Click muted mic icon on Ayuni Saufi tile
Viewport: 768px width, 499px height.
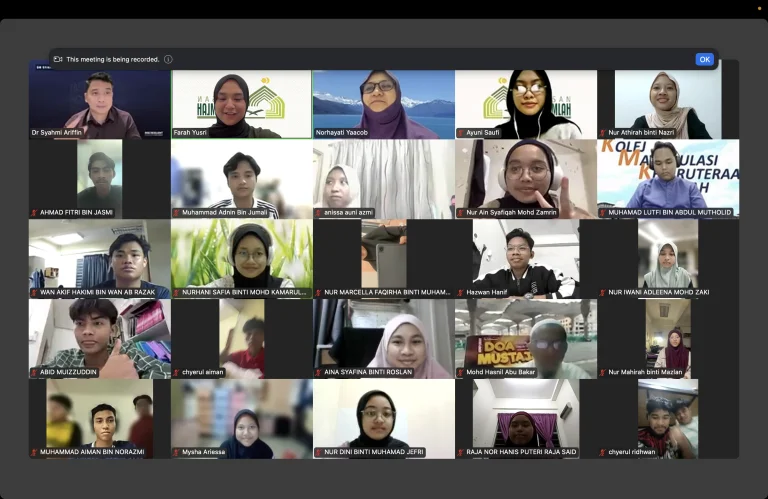tap(461, 133)
